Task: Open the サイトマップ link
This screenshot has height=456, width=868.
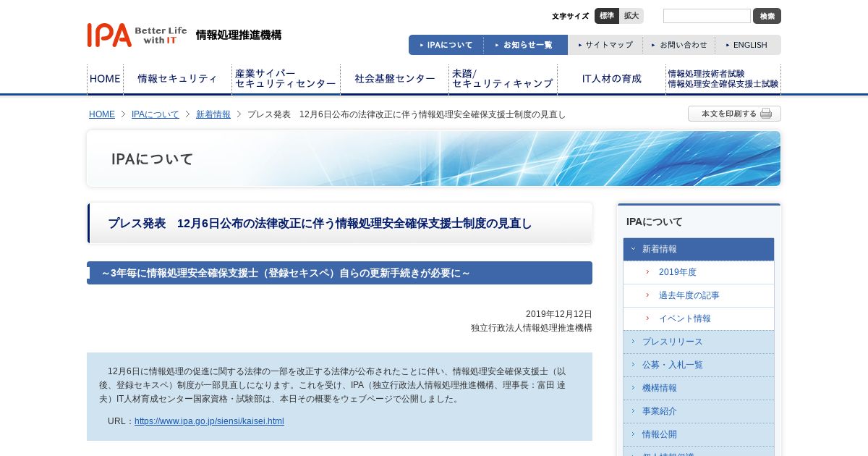Action: click(x=605, y=45)
